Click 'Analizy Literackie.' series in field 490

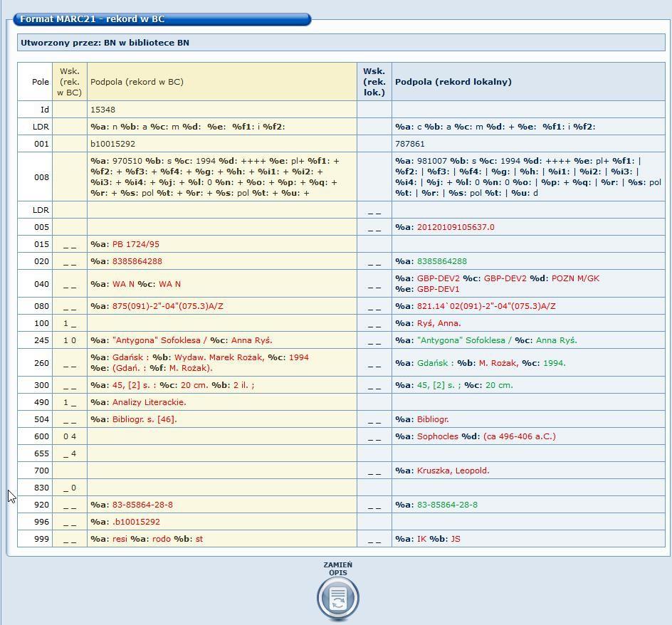149,402
